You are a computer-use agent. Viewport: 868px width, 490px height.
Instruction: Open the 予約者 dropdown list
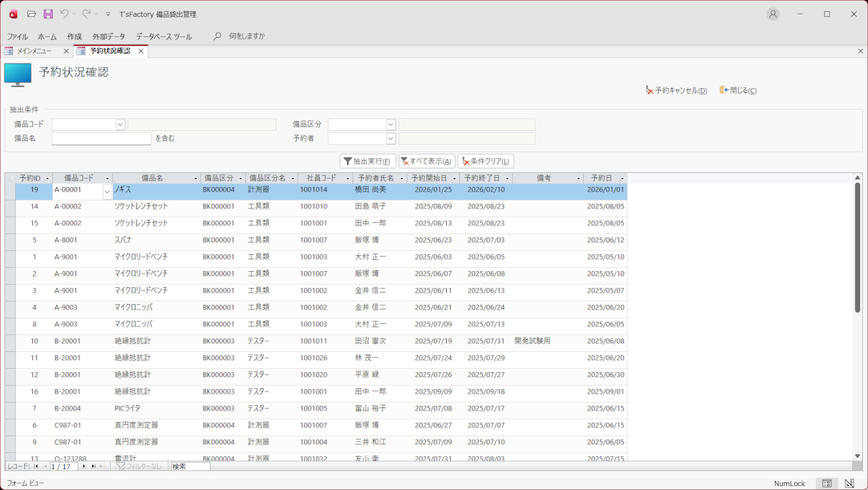pyautogui.click(x=391, y=139)
